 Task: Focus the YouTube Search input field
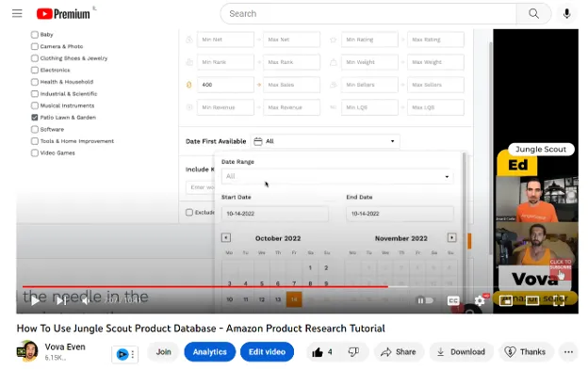[x=368, y=14]
